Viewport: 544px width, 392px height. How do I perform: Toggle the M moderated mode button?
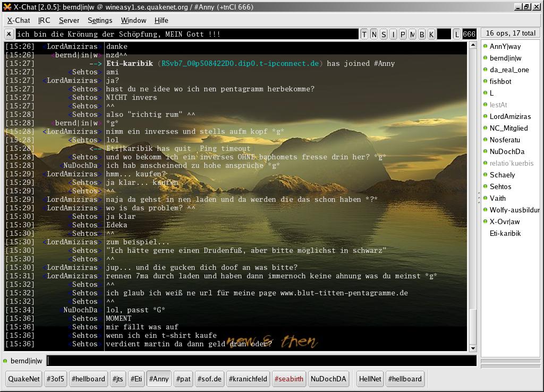click(x=412, y=34)
